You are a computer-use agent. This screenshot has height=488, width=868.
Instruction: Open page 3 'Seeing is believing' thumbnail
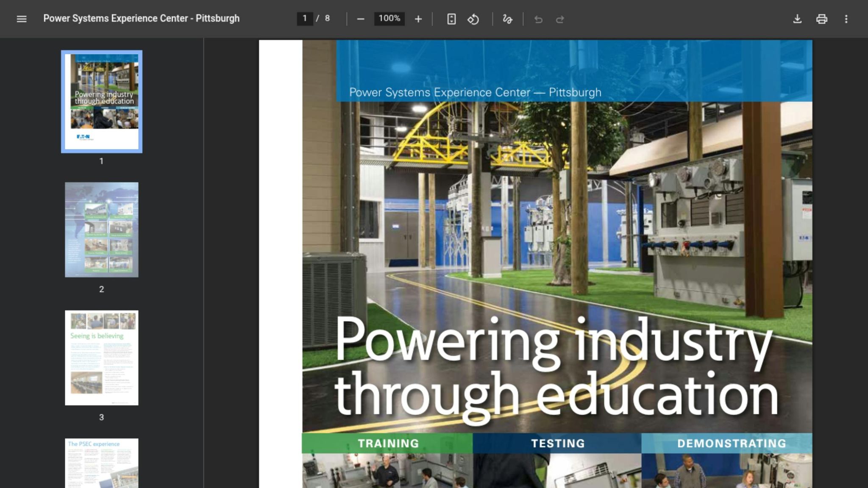pos(102,358)
